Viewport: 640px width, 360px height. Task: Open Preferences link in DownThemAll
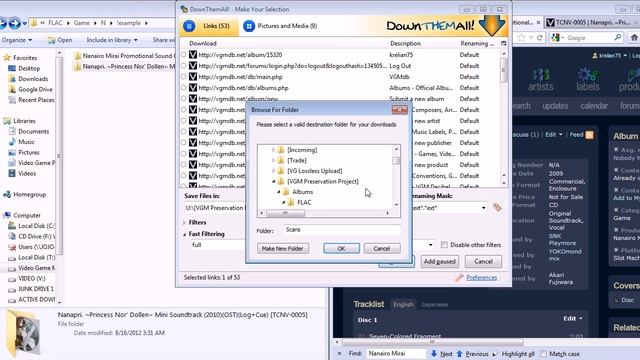pos(481,278)
